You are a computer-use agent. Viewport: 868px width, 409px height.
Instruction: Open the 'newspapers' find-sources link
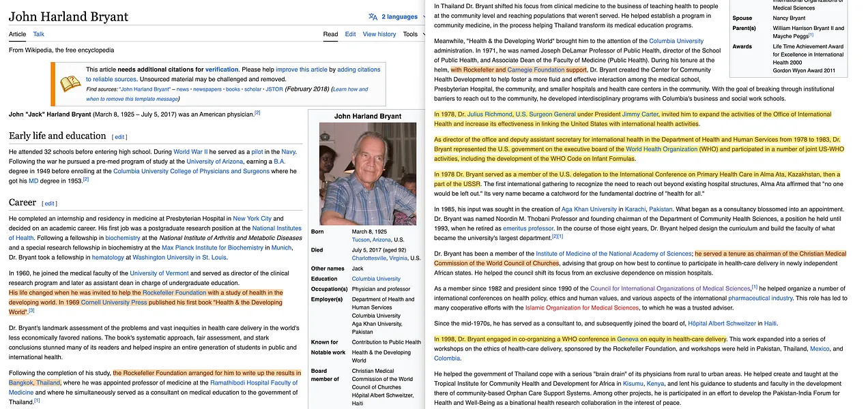[x=207, y=89]
